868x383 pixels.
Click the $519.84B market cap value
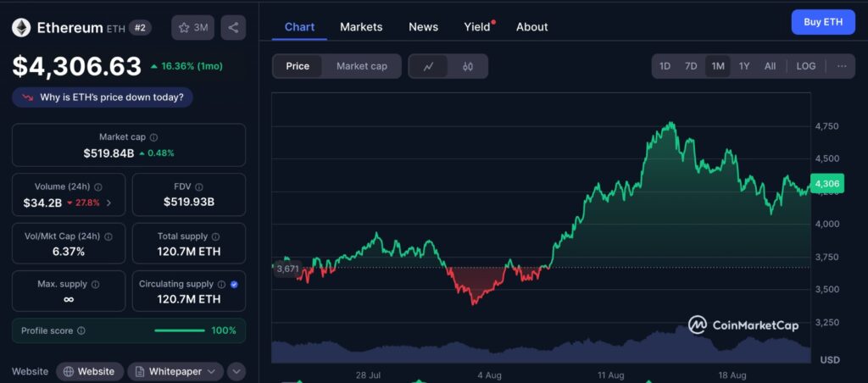point(108,153)
